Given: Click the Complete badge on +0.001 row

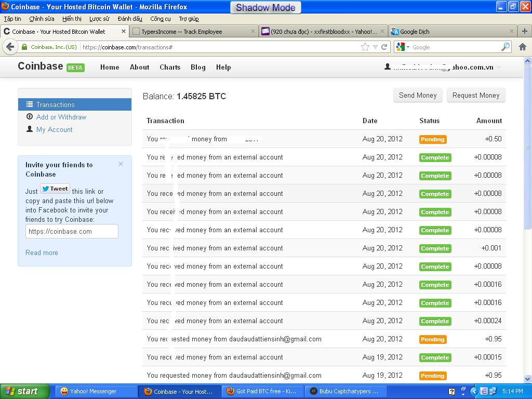Looking at the screenshot, I should coord(435,249).
